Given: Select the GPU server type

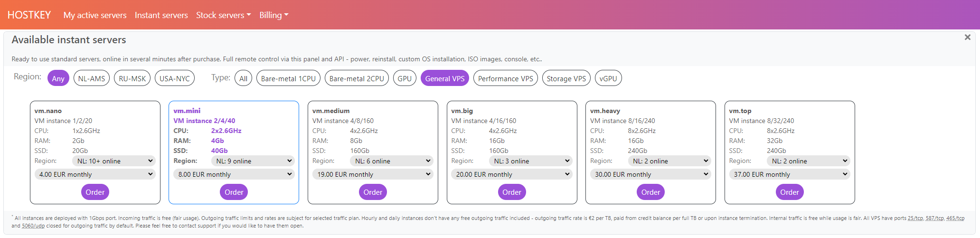Looking at the screenshot, I should (405, 78).
